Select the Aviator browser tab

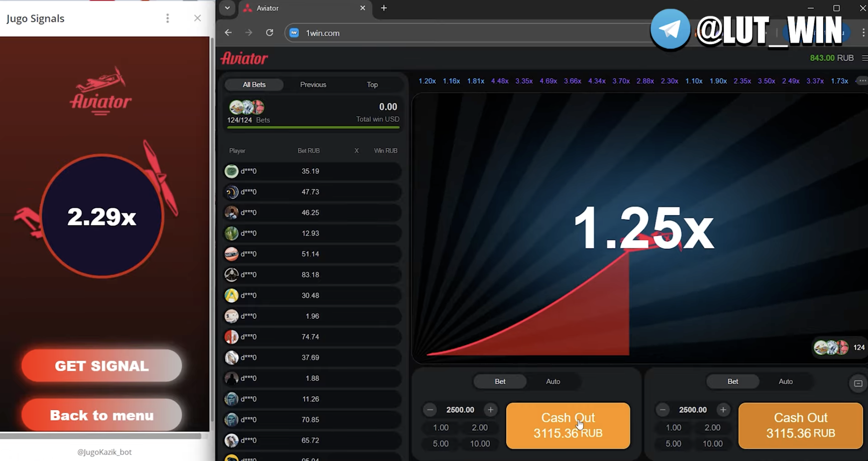[x=305, y=8]
